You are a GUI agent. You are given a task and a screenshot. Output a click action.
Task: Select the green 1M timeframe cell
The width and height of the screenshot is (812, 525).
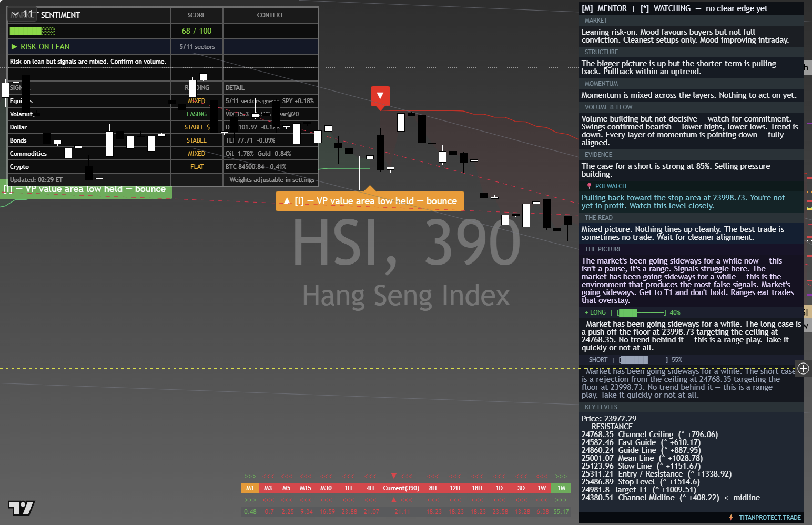click(561, 488)
